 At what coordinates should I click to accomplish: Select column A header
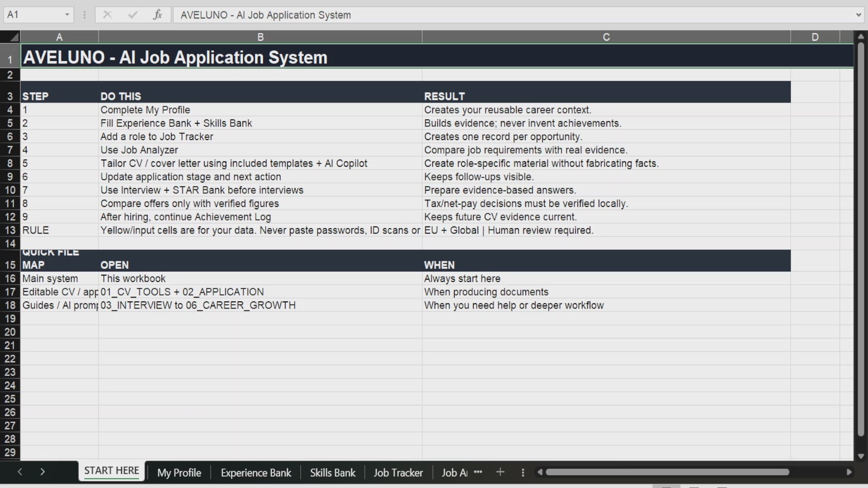point(59,37)
